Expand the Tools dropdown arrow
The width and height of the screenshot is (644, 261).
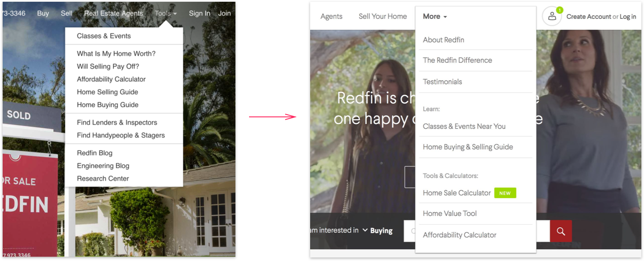coord(175,14)
